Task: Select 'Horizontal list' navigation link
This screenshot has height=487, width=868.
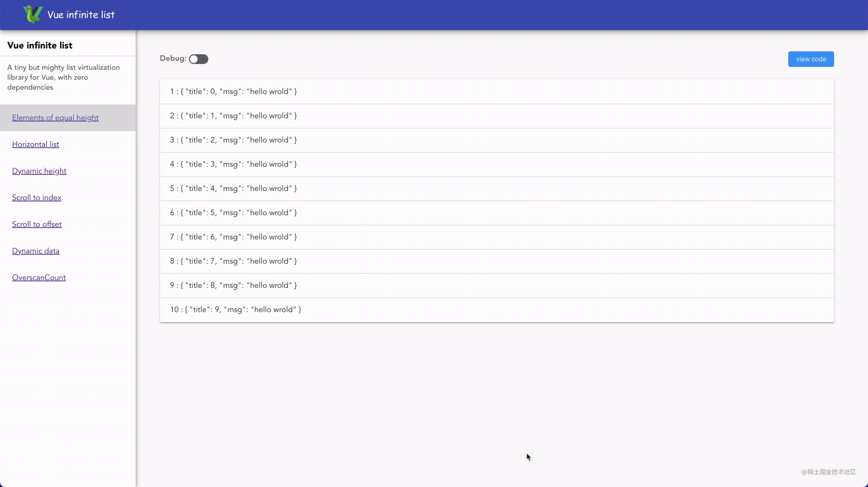Action: pos(35,144)
